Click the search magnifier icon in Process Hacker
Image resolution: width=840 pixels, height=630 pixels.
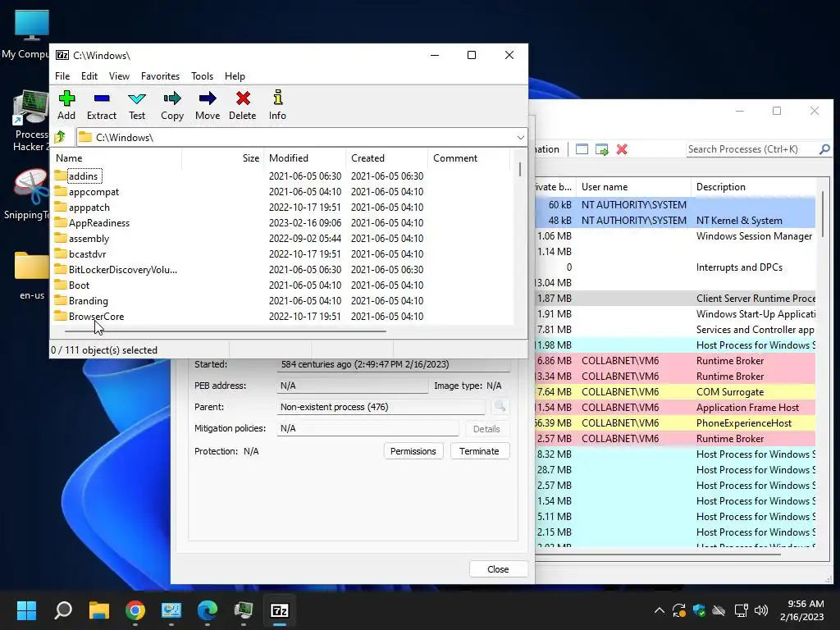click(824, 149)
